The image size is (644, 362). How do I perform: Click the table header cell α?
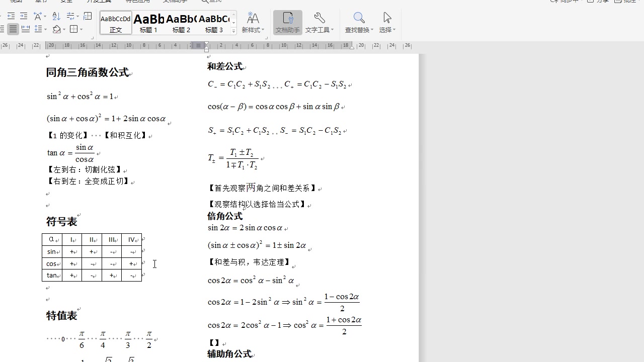(x=52, y=240)
